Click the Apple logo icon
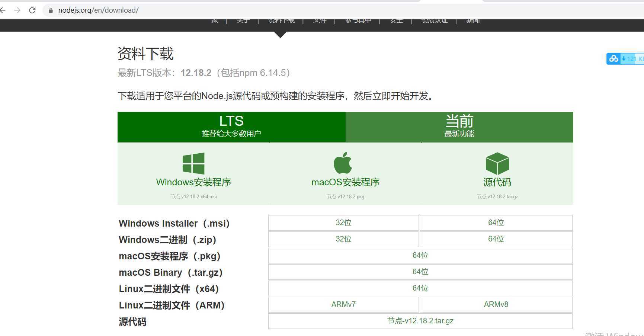The width and height of the screenshot is (644, 336). pos(343,163)
